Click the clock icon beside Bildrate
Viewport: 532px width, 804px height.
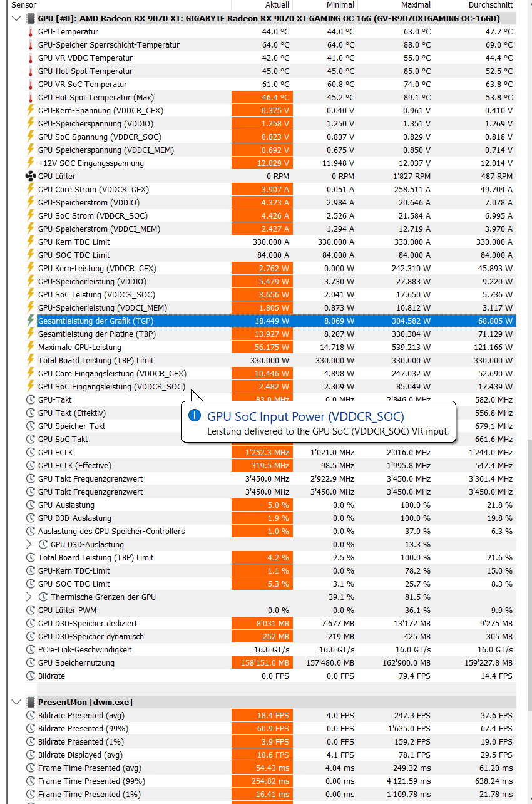coord(30,676)
